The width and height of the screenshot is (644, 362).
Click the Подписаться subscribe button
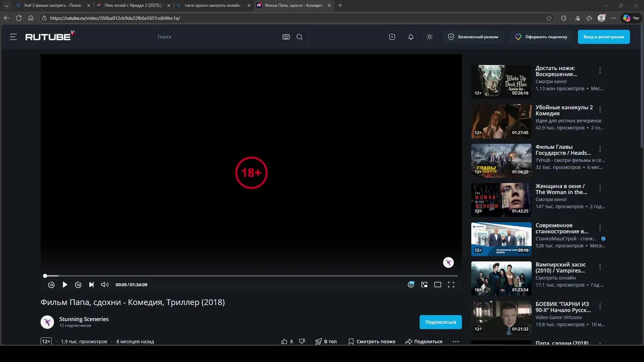(x=441, y=322)
